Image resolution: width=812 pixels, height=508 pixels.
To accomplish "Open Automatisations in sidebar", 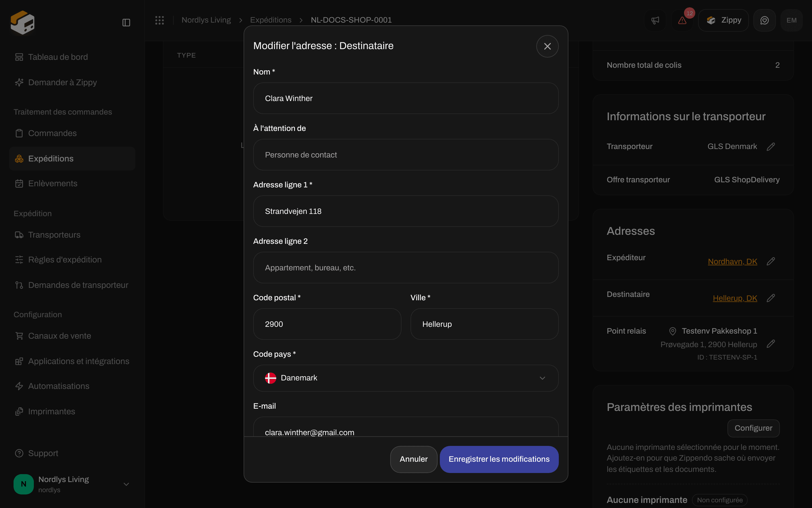I will (72, 386).
